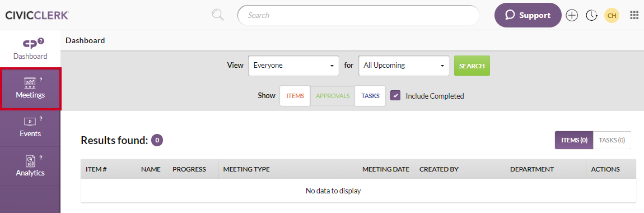Sort by DEPARTMENT column header

(x=532, y=169)
